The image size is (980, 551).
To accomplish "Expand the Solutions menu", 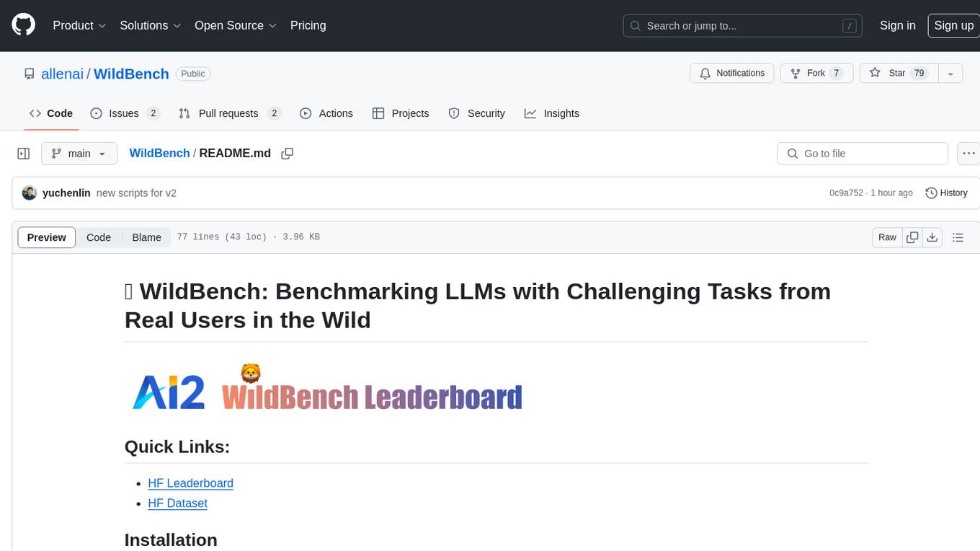I will pos(151,25).
